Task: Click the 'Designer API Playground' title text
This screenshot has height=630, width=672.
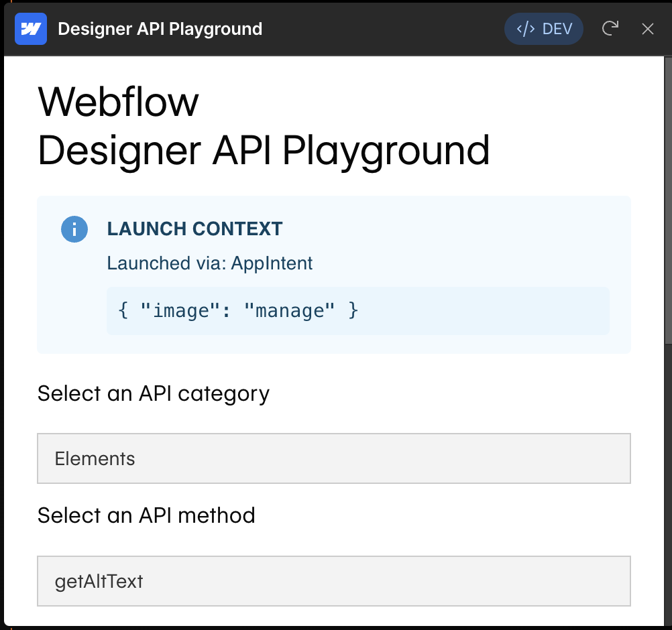Action: (x=160, y=28)
